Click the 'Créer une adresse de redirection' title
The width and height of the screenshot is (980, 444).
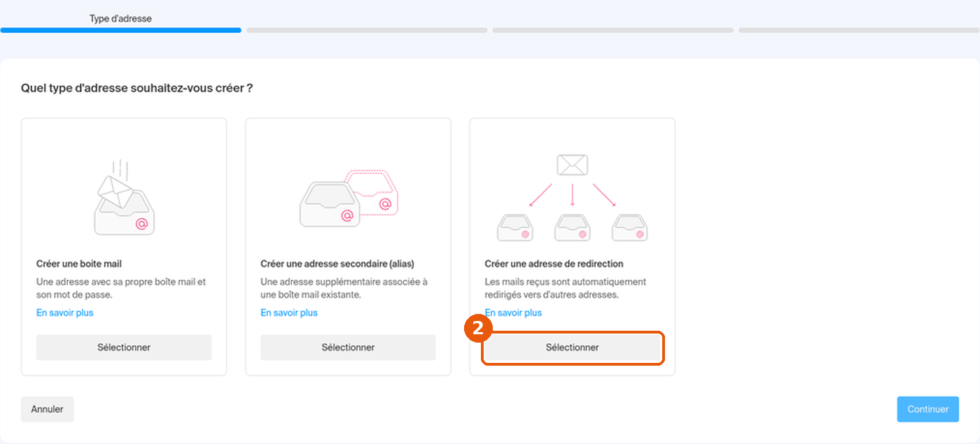tap(554, 264)
